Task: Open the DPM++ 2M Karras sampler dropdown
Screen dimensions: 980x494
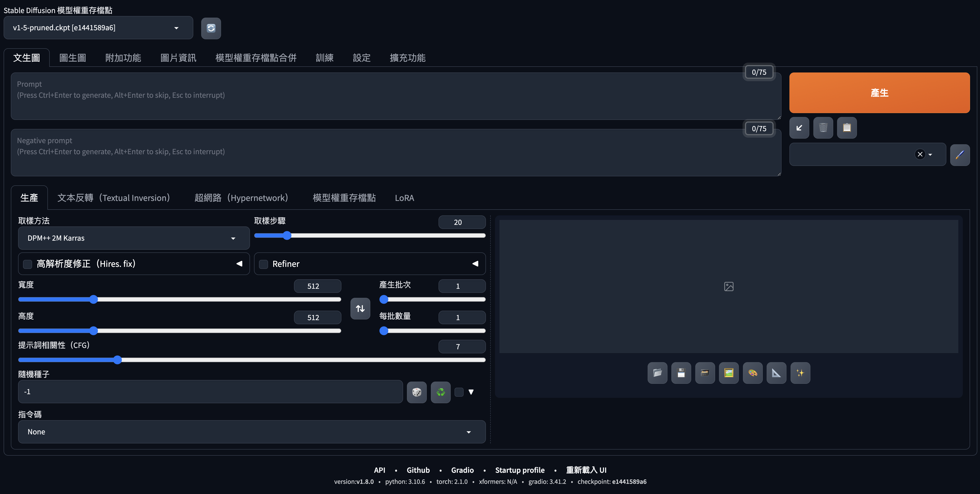Action: click(x=133, y=238)
